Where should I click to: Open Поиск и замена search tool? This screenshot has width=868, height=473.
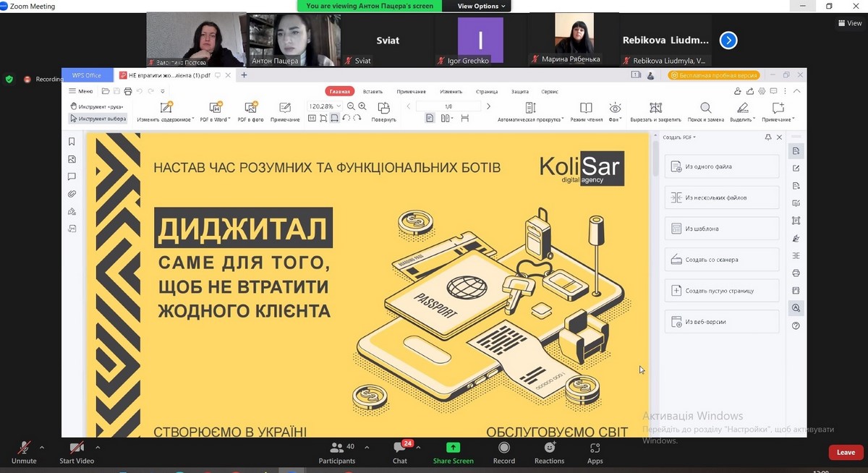[x=705, y=108]
